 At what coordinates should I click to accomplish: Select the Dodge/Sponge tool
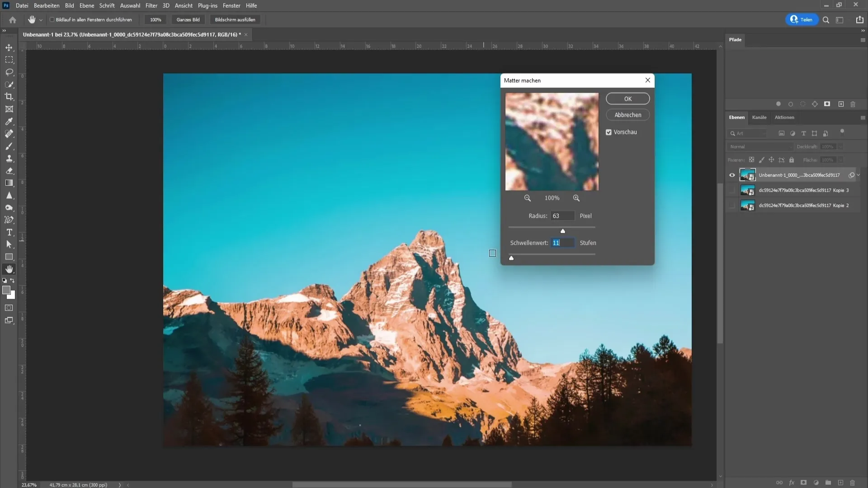point(9,208)
